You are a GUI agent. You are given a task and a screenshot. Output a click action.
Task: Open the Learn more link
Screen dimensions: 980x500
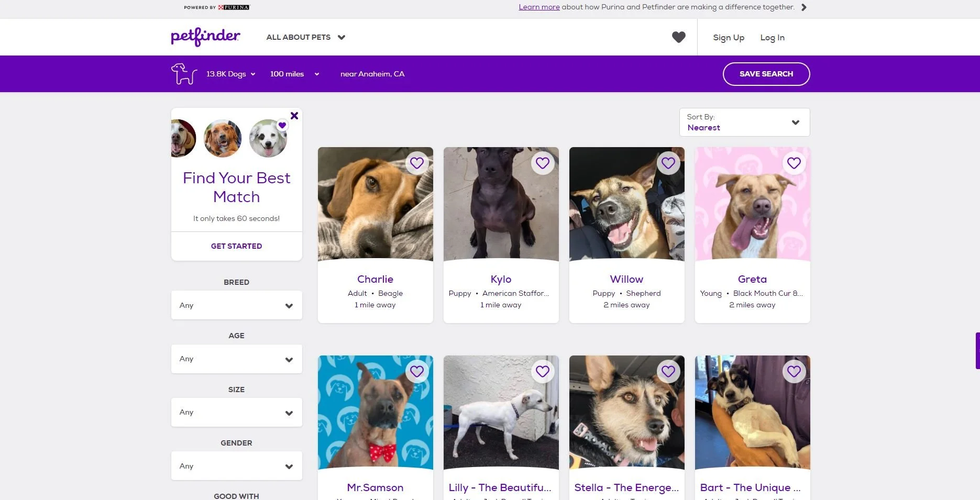click(539, 7)
